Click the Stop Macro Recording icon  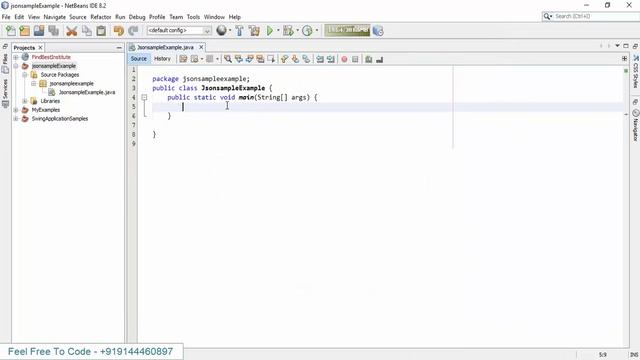[355, 59]
